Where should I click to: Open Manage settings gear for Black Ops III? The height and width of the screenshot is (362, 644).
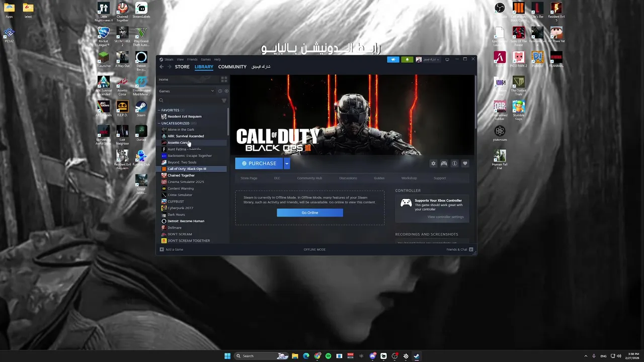pos(433,163)
